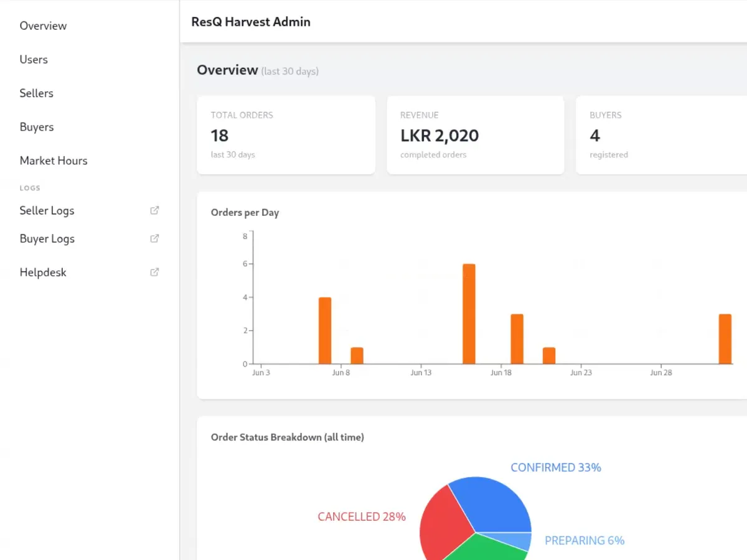Viewport: 747px width, 560px height.
Task: Click external-link icon beside Buyer Logs
Action: coord(155,238)
